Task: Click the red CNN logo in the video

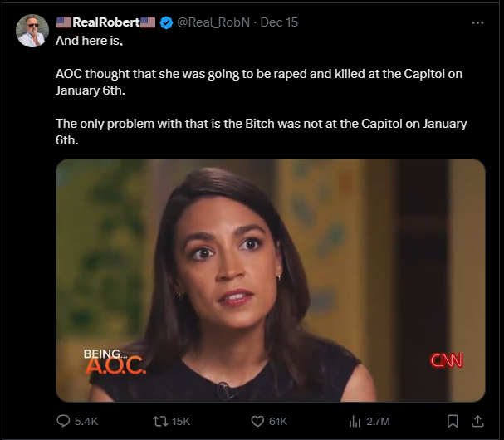Action: click(446, 360)
